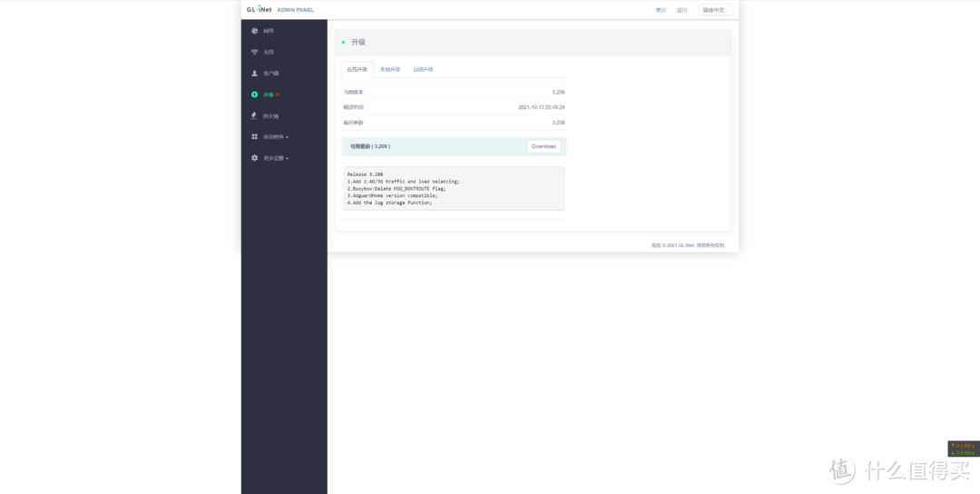Click the globe icon for Internet settings

[255, 31]
